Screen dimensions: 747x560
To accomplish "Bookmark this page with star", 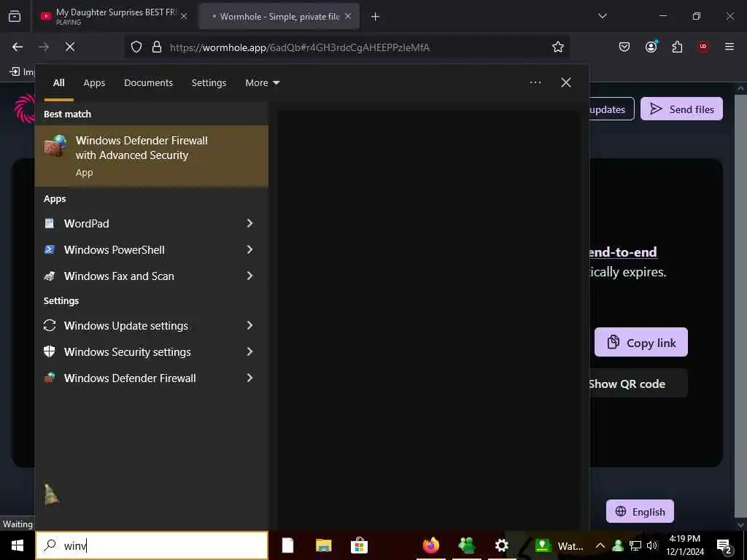I will 558,47.
